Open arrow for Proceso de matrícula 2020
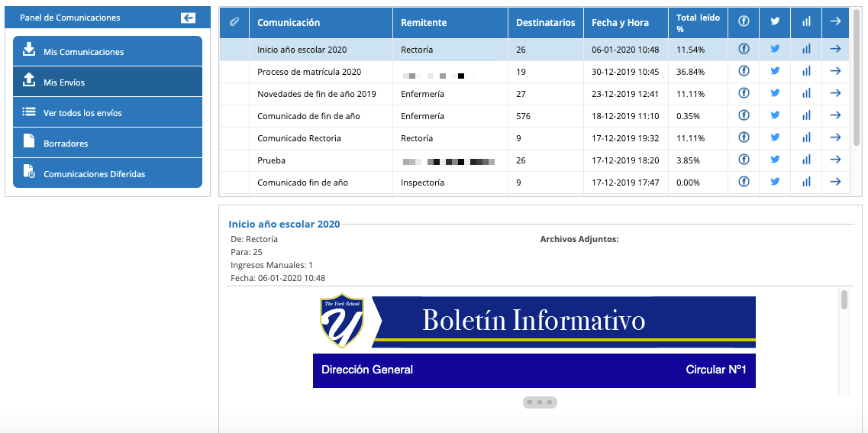 (836, 71)
